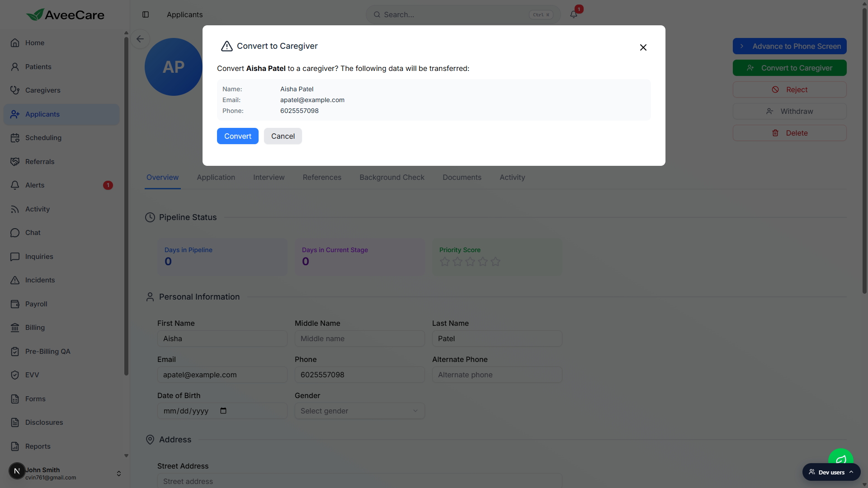The height and width of the screenshot is (488, 868).
Task: Click the page vertical scrollbar
Action: click(x=864, y=151)
